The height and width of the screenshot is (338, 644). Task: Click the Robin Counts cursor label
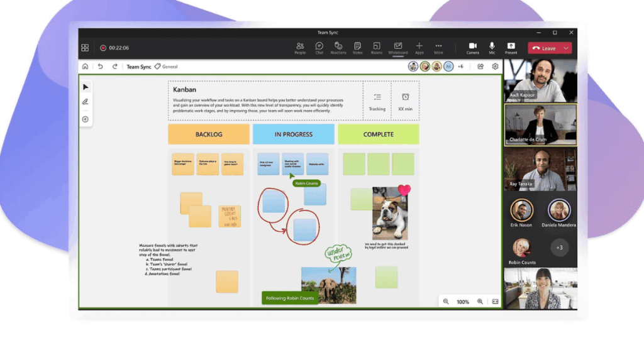306,183
